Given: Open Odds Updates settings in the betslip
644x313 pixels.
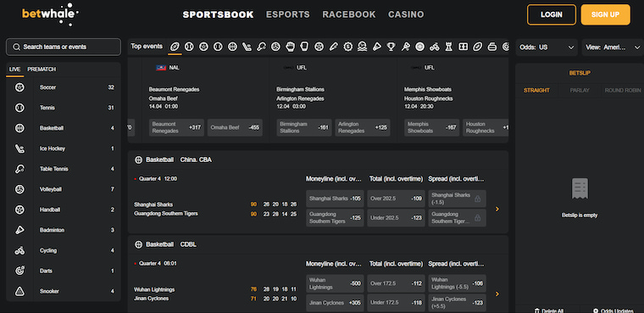Looking at the screenshot, I should [614, 311].
